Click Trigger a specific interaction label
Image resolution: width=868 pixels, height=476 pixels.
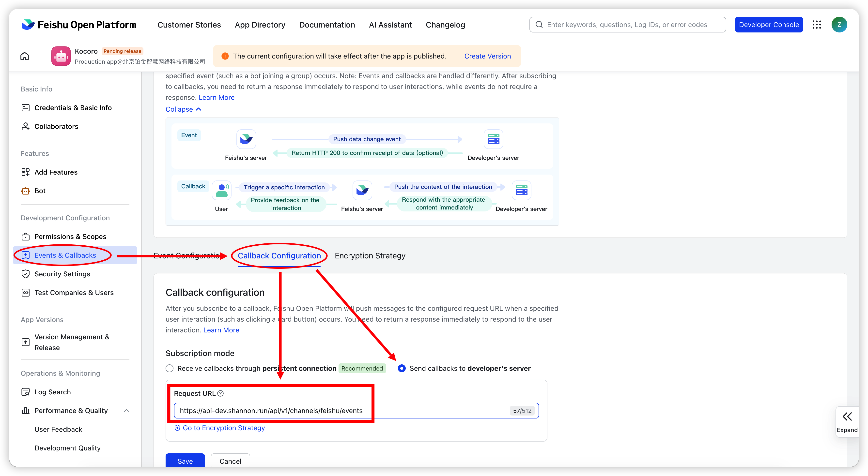click(x=284, y=187)
